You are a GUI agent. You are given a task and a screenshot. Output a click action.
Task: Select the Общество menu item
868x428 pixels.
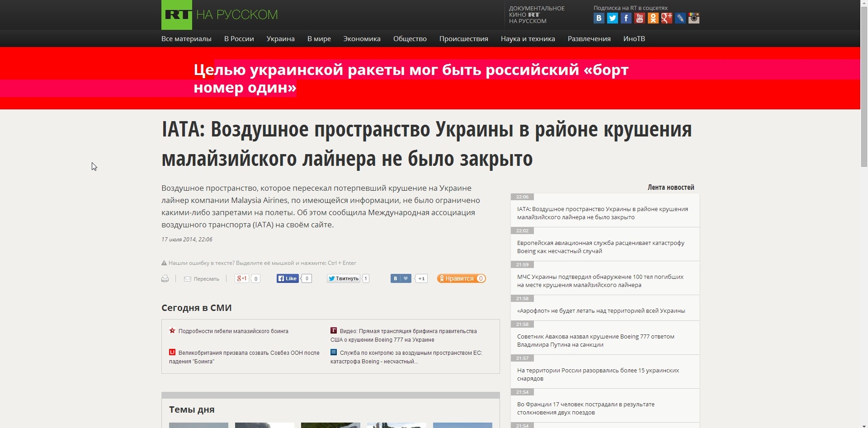[410, 39]
